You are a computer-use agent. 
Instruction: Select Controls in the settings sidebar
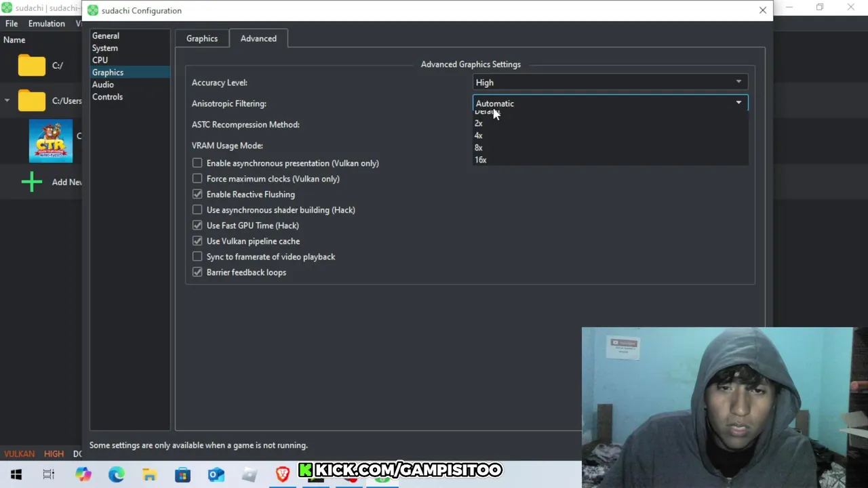click(x=130, y=97)
